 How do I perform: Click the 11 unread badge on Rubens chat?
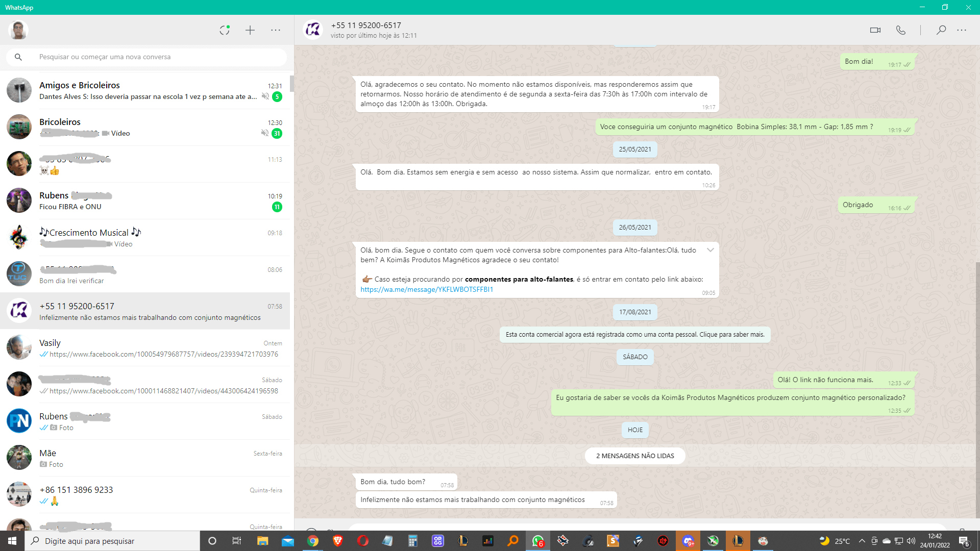pyautogui.click(x=277, y=207)
